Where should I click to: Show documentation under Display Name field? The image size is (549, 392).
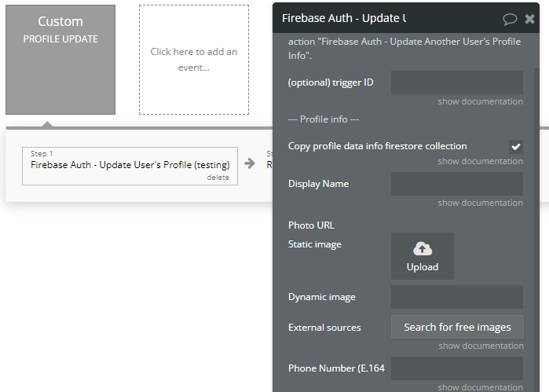coord(480,203)
